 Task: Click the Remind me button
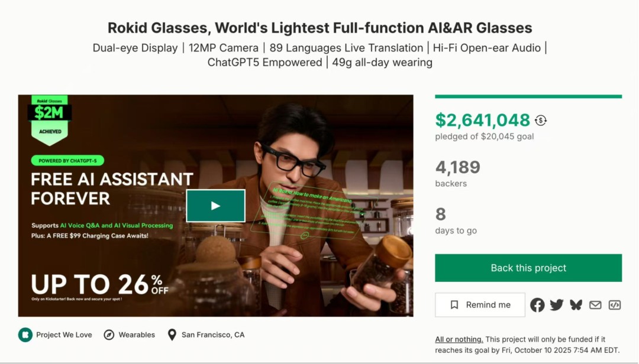pos(480,305)
